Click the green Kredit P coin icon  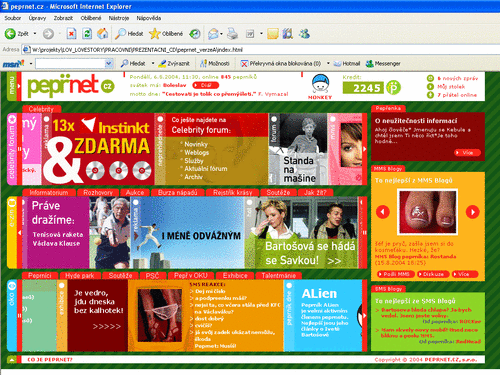tap(393, 88)
